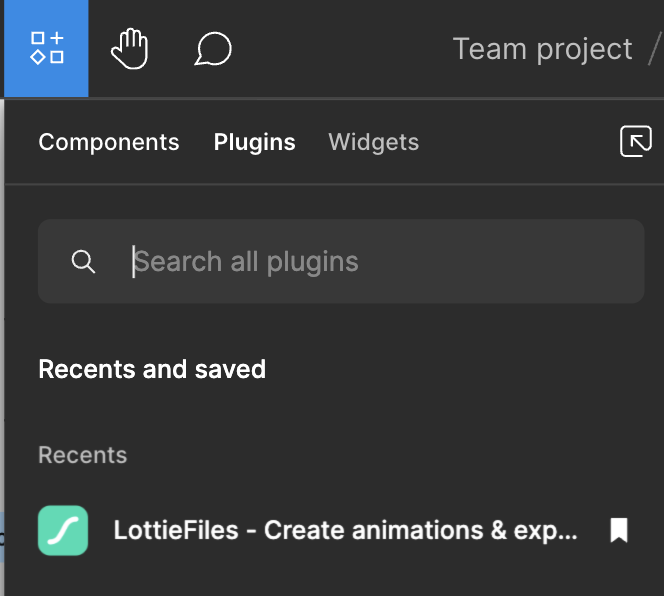Click the slash separator after Team project

click(x=655, y=49)
